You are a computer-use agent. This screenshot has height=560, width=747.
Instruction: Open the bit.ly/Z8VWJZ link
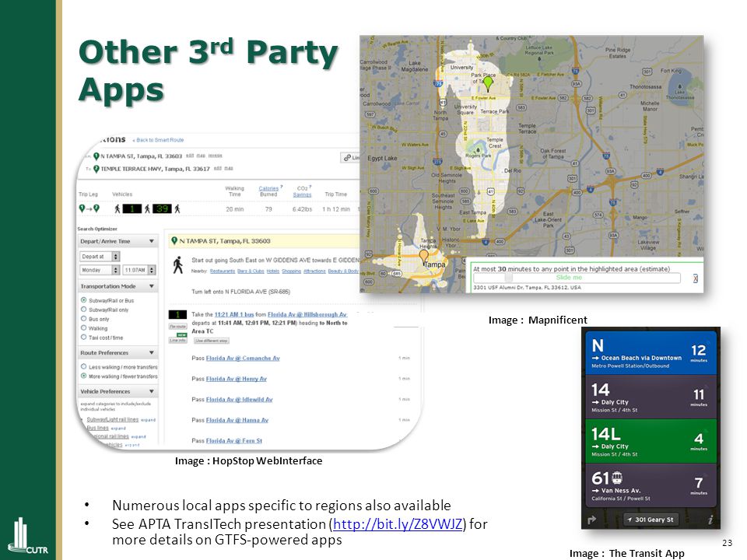(398, 524)
